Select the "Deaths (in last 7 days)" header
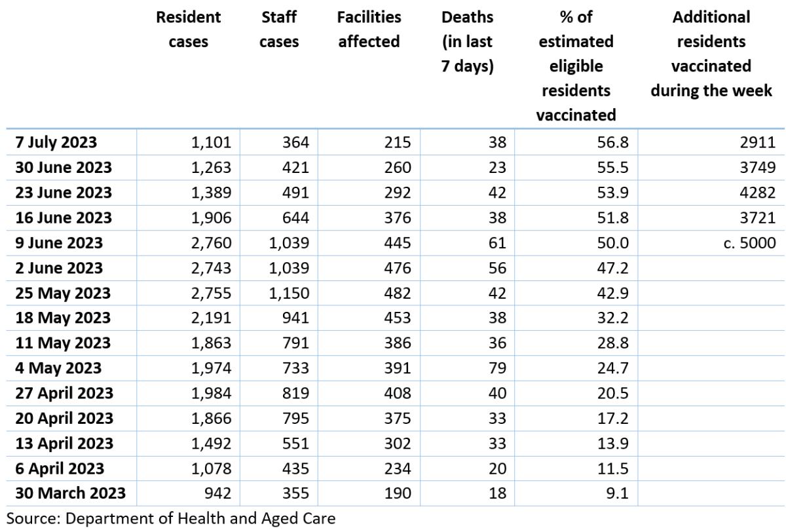This screenshot has width=786, height=532. (x=467, y=41)
